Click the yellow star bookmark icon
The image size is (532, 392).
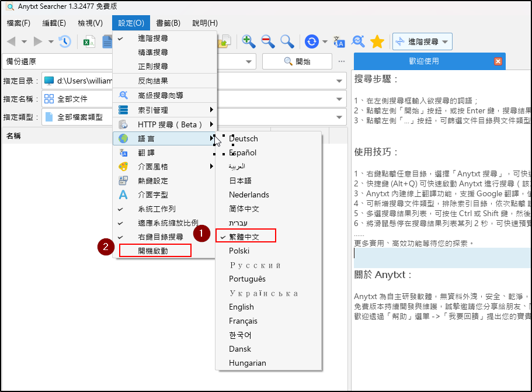click(x=377, y=41)
